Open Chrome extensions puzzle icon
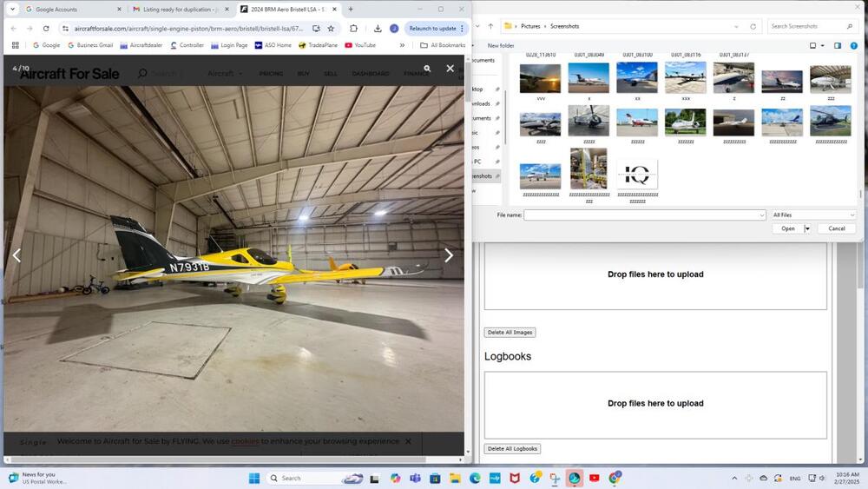This screenshot has width=868, height=489. [x=353, y=29]
